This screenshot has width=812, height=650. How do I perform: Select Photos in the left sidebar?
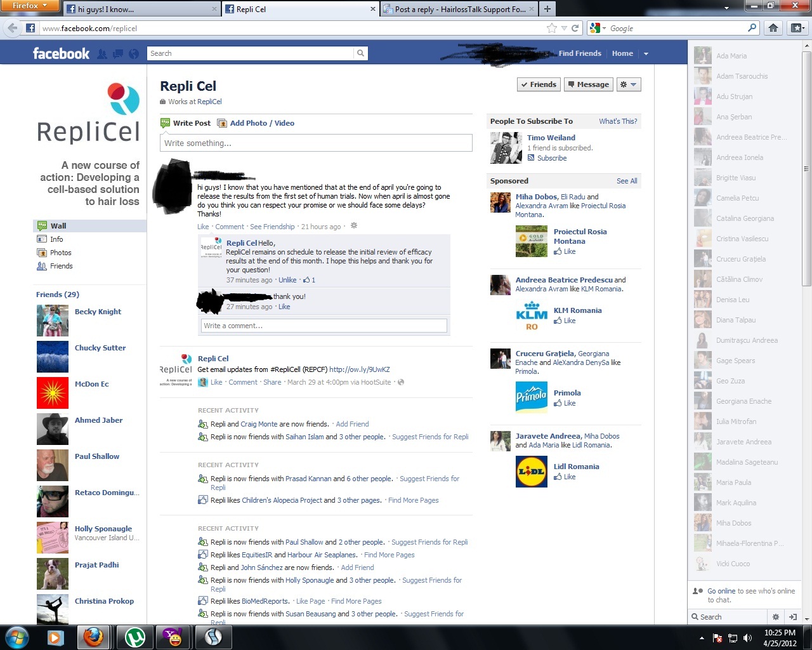click(61, 253)
